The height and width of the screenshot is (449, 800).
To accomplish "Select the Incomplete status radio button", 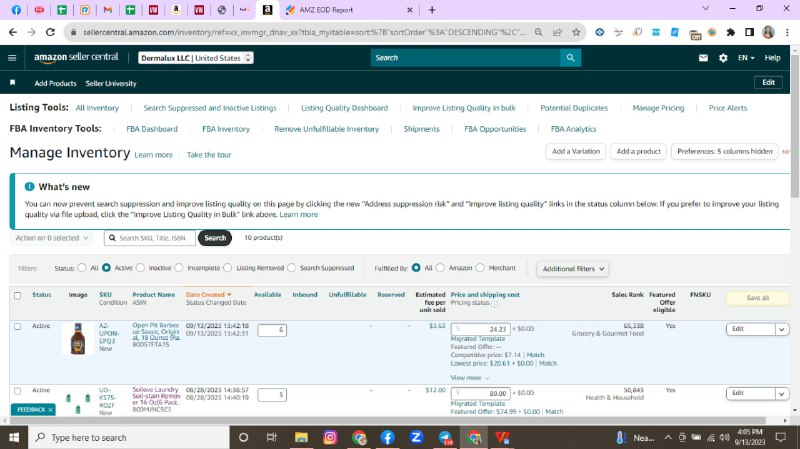I will tap(179, 268).
